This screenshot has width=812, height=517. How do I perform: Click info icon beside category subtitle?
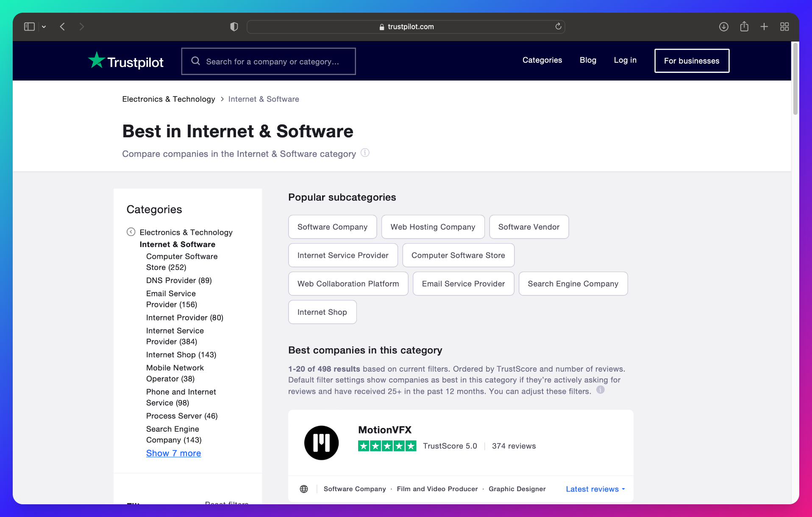[x=364, y=153]
